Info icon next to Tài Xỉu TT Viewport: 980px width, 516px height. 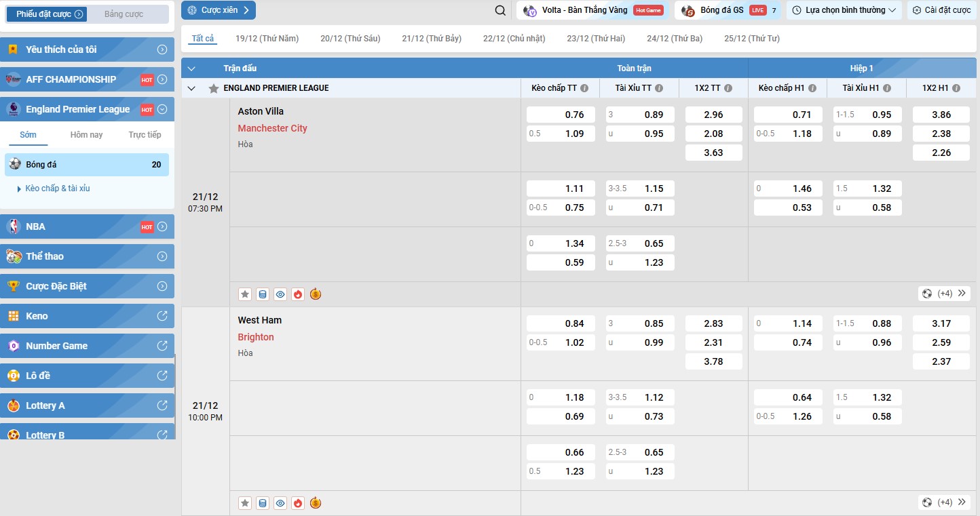point(659,88)
